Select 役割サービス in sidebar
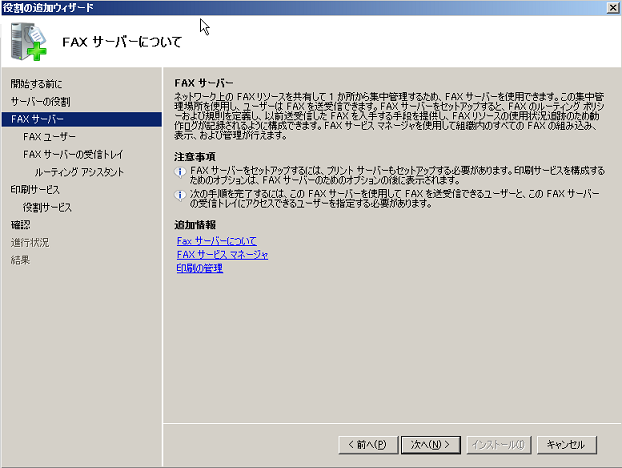Image resolution: width=622 pixels, height=468 pixels. pos(47,207)
